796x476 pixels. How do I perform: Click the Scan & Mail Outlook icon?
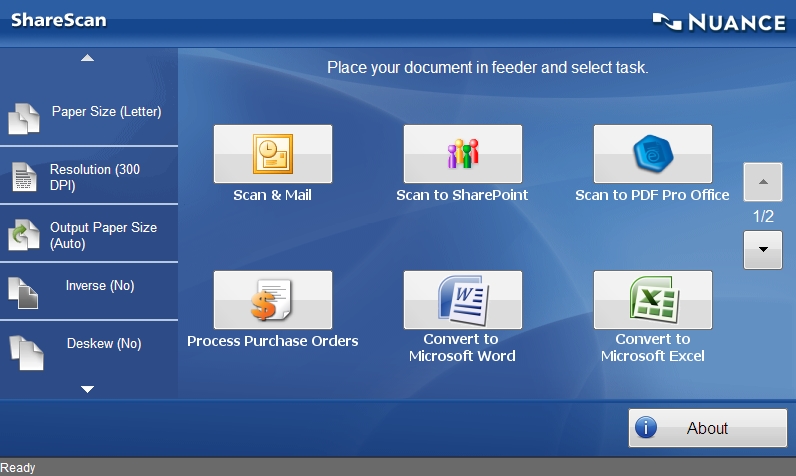[272, 154]
